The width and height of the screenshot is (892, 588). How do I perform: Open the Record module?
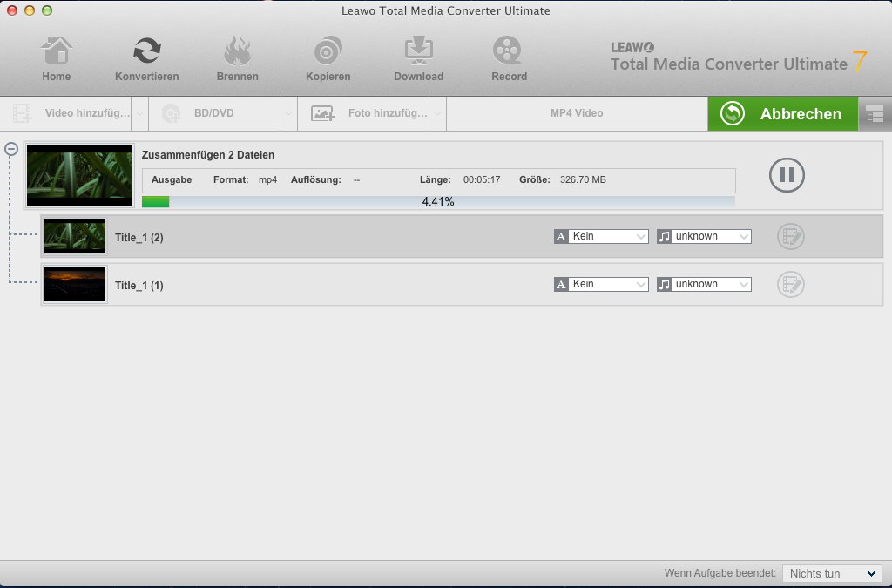coord(509,59)
